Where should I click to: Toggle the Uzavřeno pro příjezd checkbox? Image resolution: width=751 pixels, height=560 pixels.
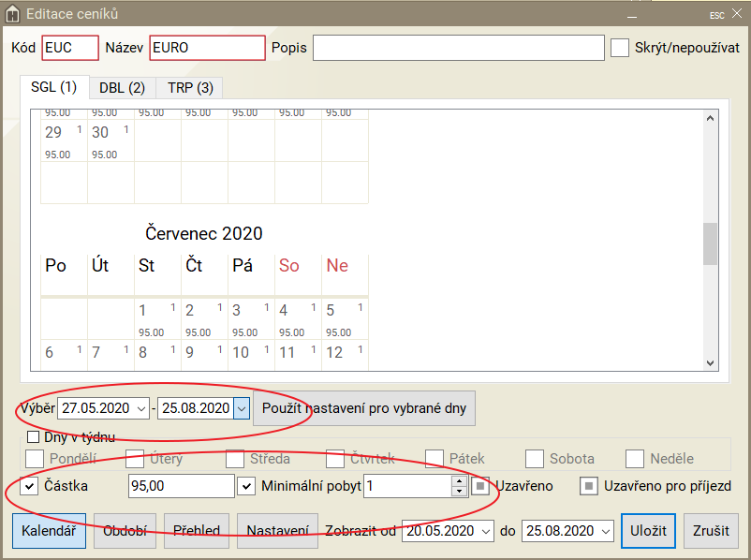click(x=590, y=486)
